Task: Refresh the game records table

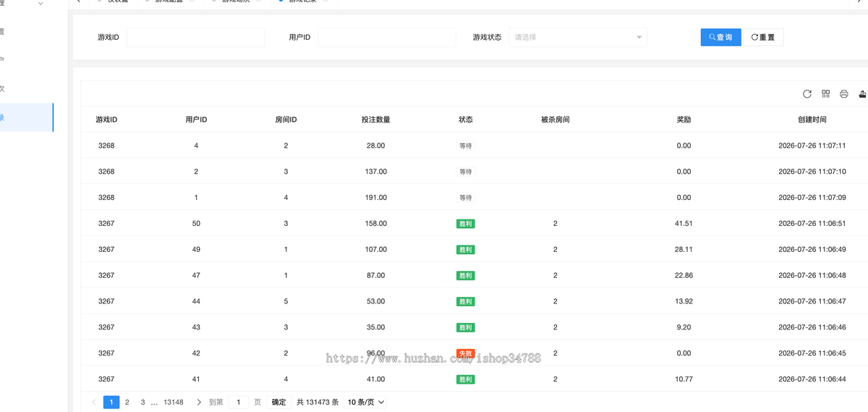Action: (x=807, y=94)
